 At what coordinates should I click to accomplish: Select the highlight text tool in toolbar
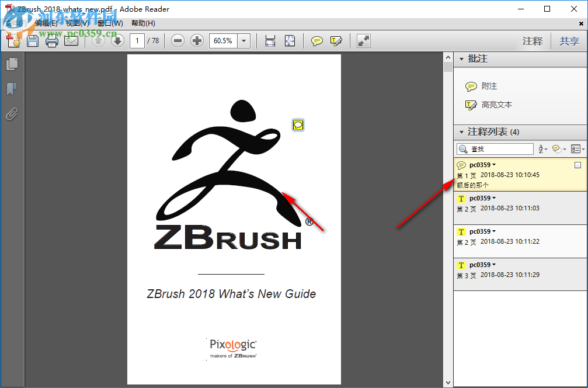point(336,40)
